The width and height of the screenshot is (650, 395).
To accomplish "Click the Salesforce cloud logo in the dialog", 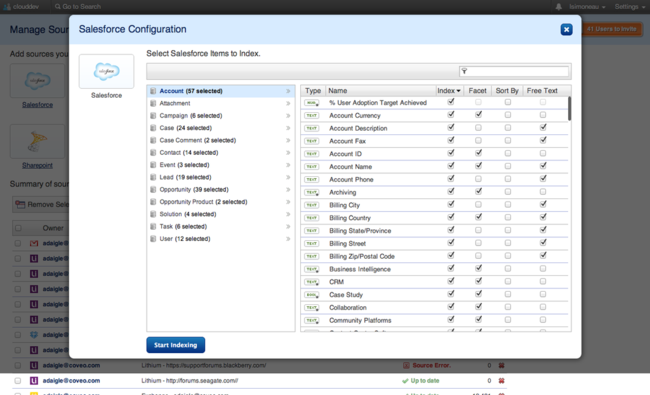I will (x=107, y=71).
